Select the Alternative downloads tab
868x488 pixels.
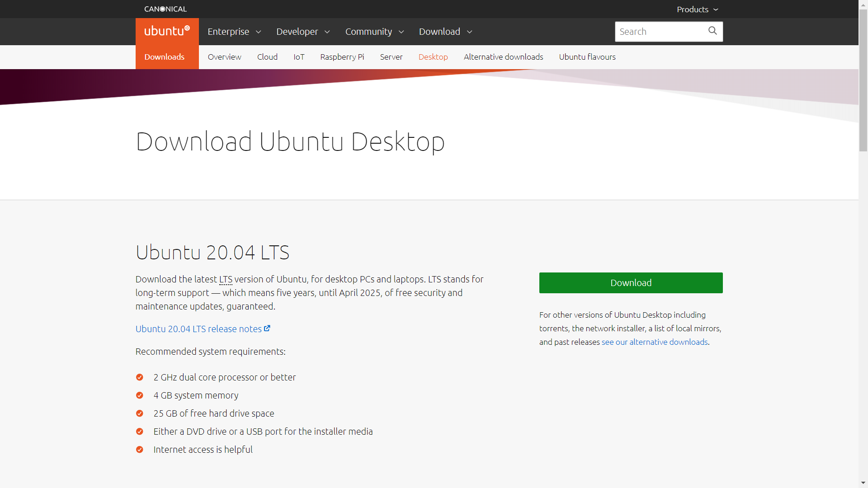click(x=503, y=57)
